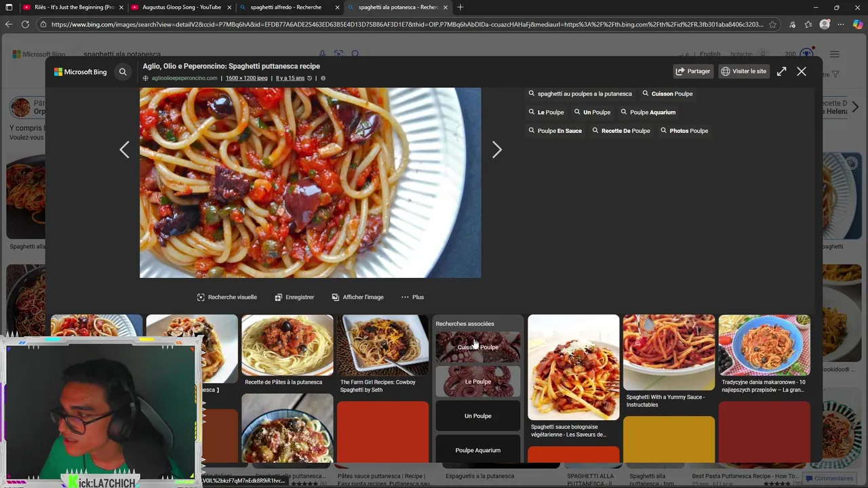The height and width of the screenshot is (488, 868).
Task: Select Recette De Poulpe suggestion
Action: pos(621,130)
